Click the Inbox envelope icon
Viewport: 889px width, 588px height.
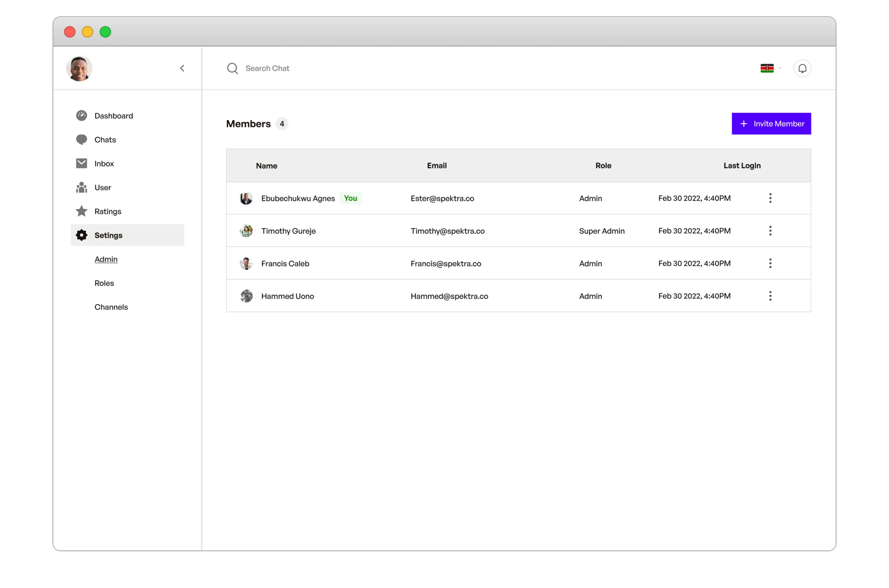[x=81, y=163]
